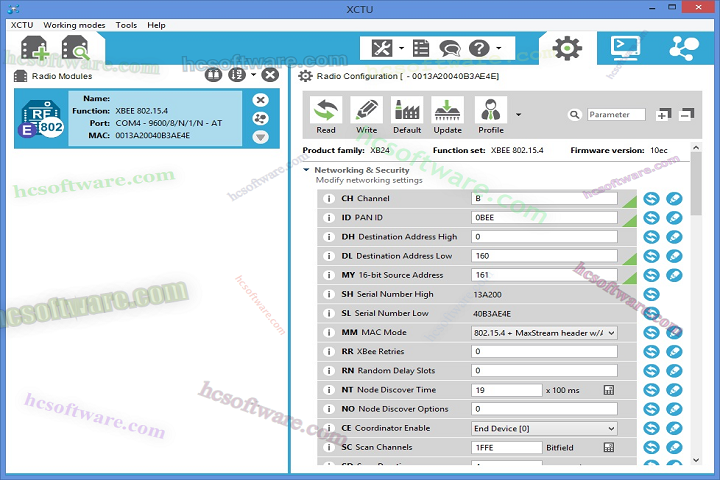Click the CH Channel value field
This screenshot has height=480, width=720.
pos(544,198)
